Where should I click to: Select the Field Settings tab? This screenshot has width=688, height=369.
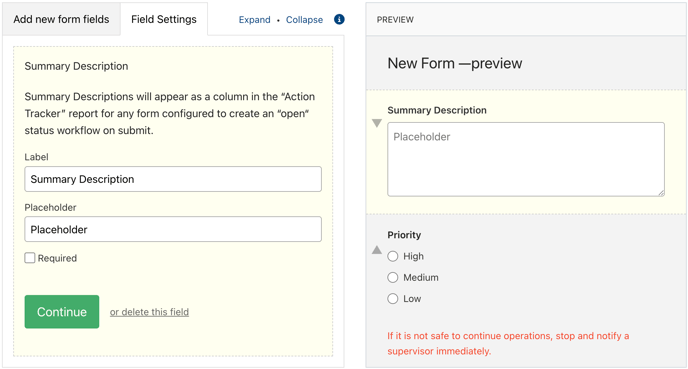point(164,19)
